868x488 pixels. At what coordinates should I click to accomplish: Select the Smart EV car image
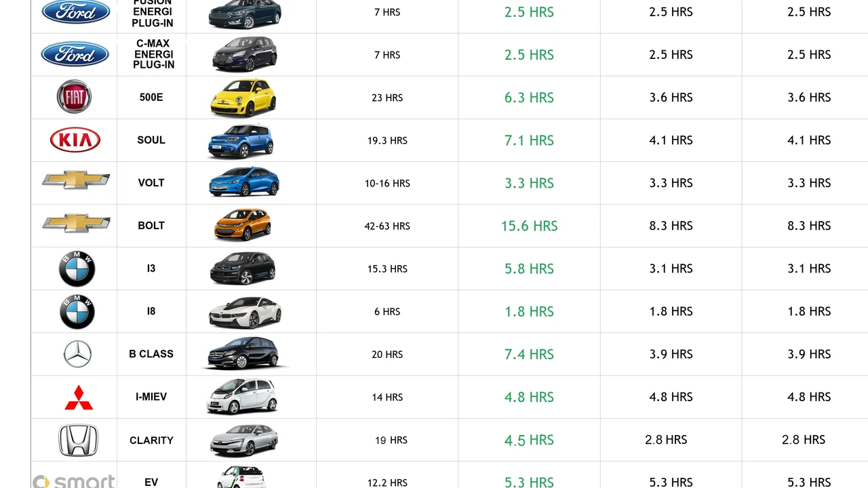(242, 477)
